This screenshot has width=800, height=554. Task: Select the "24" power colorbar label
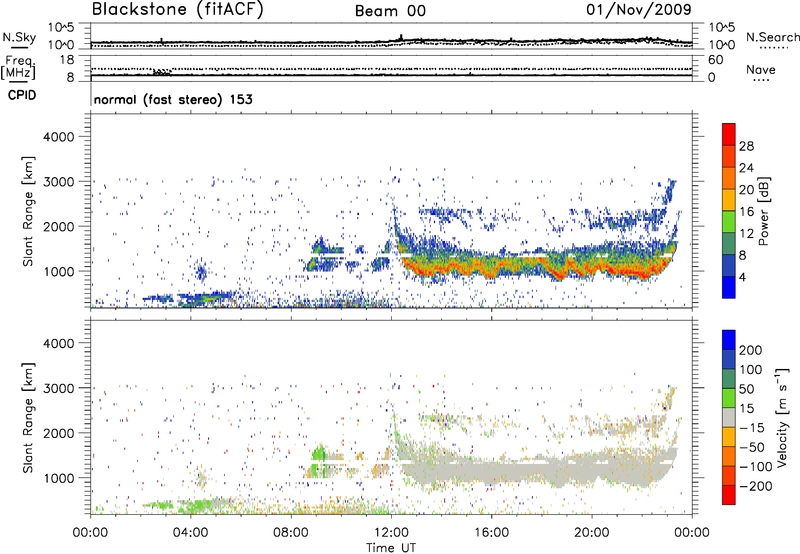point(746,168)
